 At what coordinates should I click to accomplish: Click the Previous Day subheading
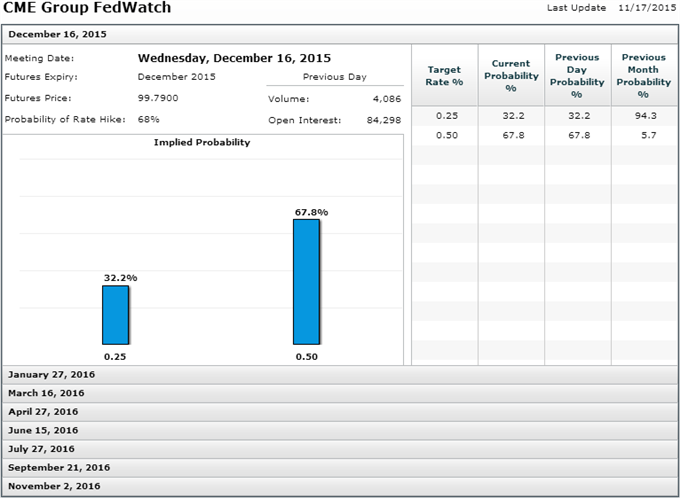tap(335, 77)
